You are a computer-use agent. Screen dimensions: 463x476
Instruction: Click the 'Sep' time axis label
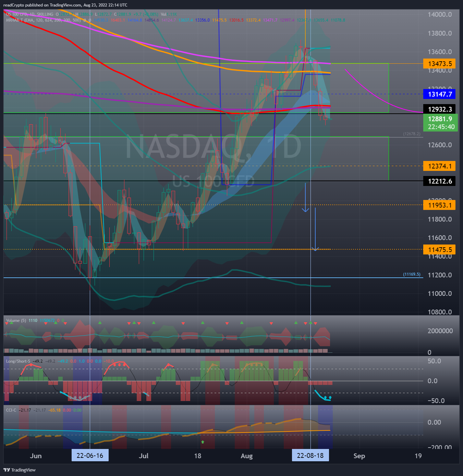pyautogui.click(x=359, y=456)
